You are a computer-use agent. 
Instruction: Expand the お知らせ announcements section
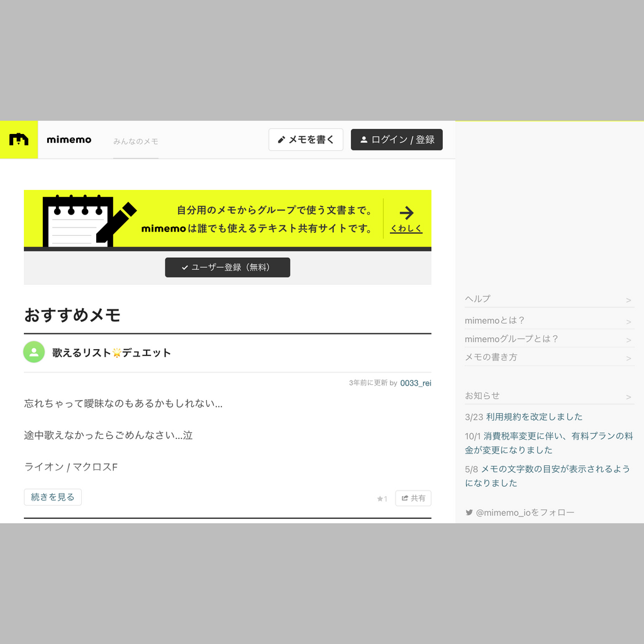click(629, 395)
